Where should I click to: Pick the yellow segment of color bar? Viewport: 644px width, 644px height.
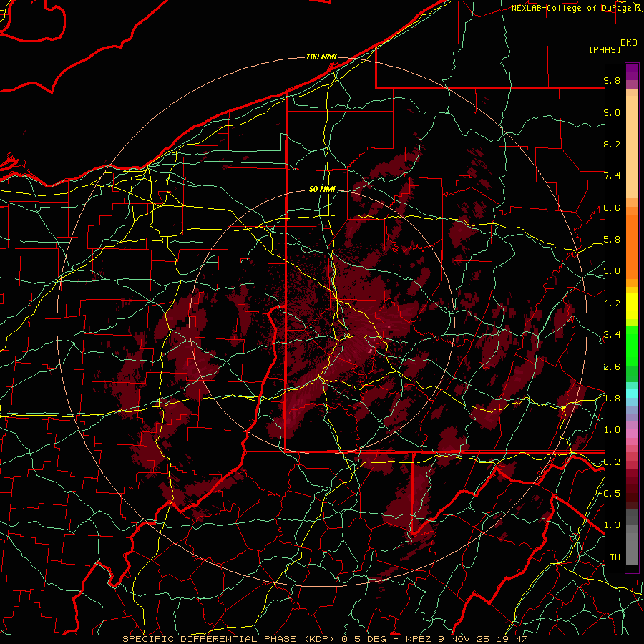[x=632, y=306]
